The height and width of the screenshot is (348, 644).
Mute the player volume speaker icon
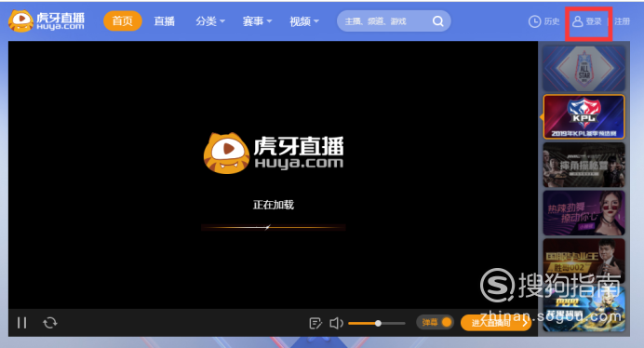tap(336, 324)
